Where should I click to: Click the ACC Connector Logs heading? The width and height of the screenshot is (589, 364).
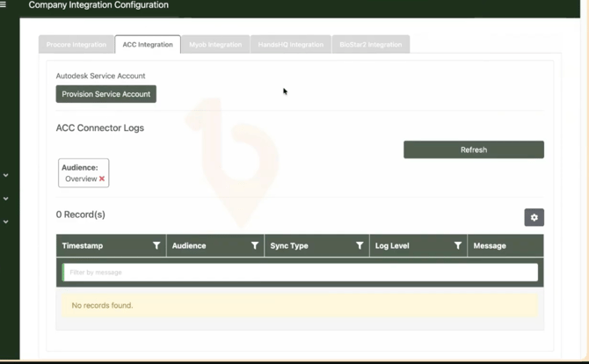click(100, 127)
